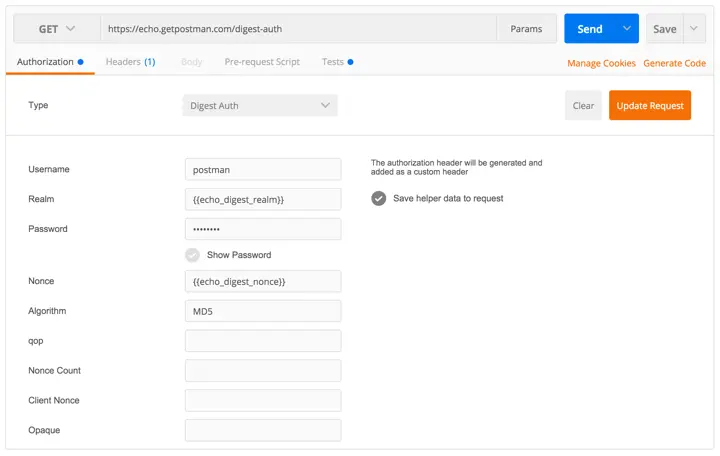Expand the Digest Auth type dropdown
This screenshot has height=456, width=720.
[x=260, y=105]
